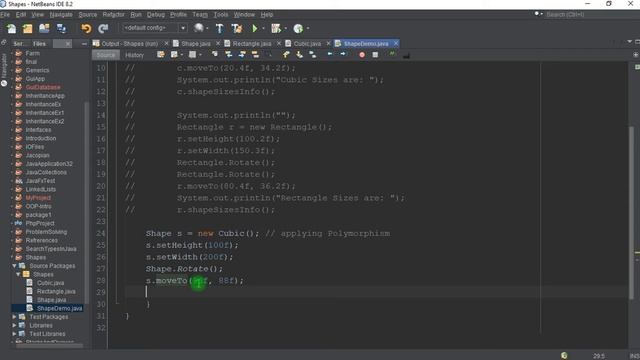This screenshot has width=640, height=360.
Task: Open the Source menu
Action: point(88,14)
